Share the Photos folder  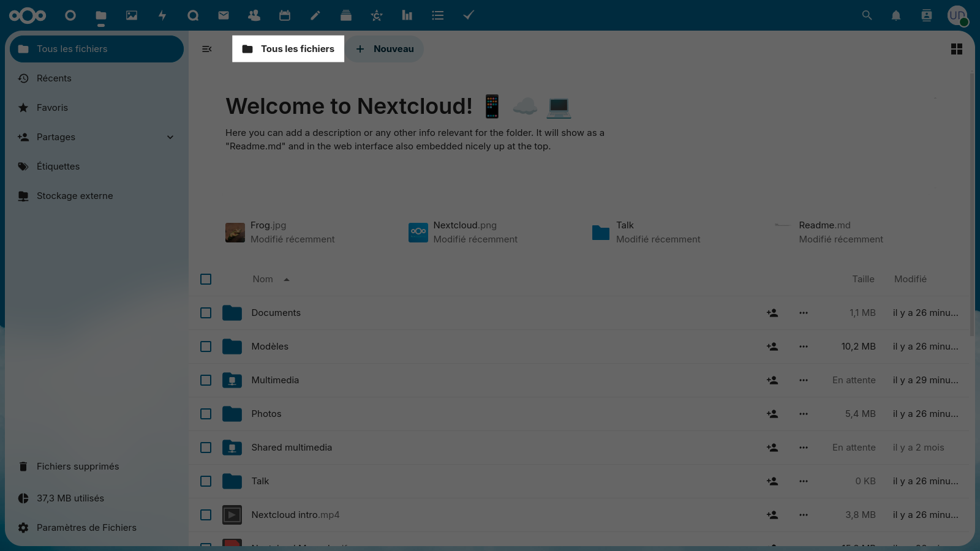pyautogui.click(x=772, y=414)
